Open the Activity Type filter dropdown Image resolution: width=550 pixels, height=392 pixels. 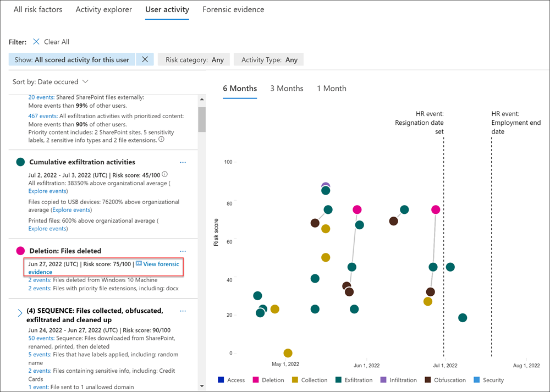tap(269, 60)
